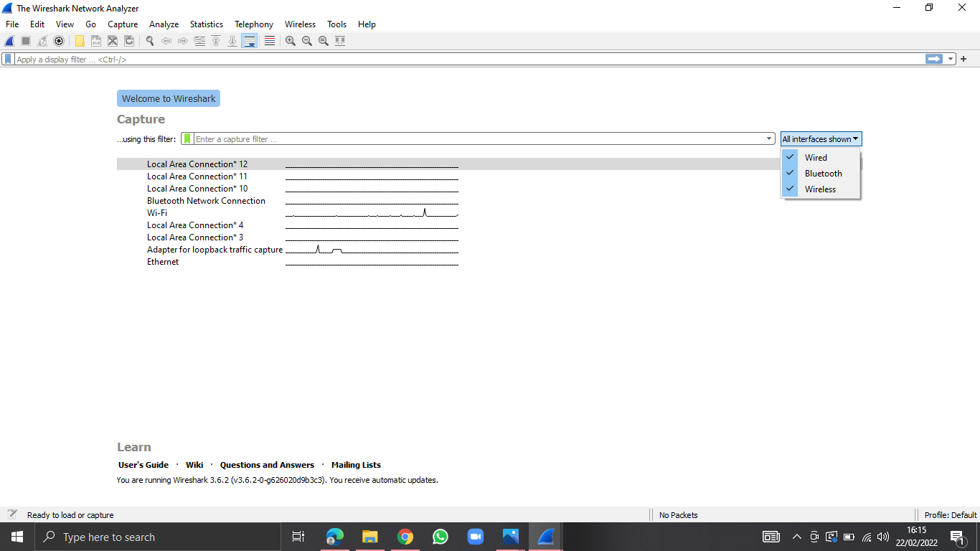980x551 pixels.
Task: Open the Help menu
Action: (x=367, y=24)
